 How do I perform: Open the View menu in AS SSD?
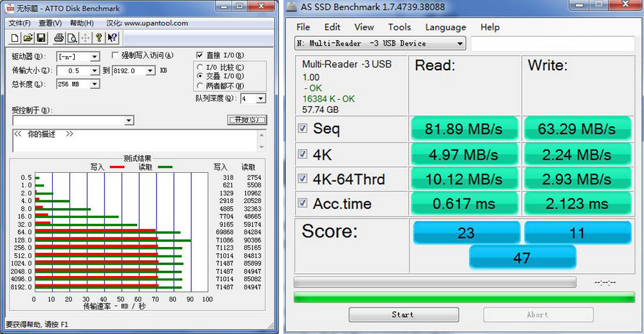pos(364,27)
